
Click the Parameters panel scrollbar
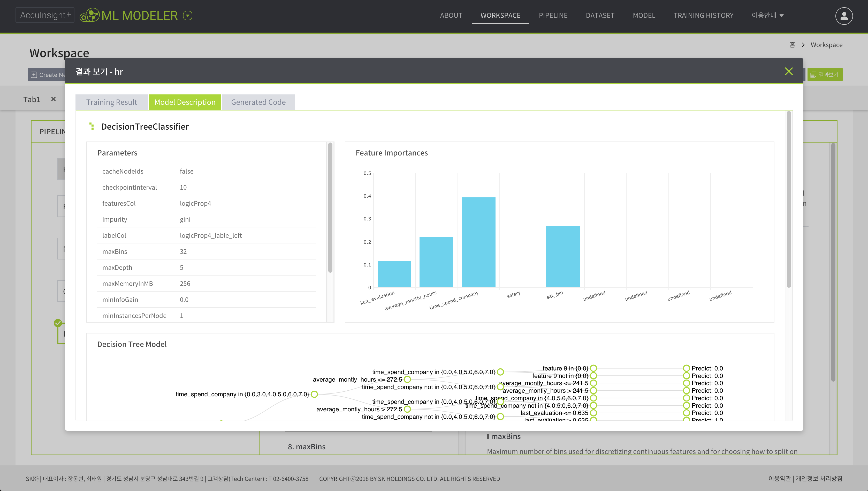[x=330, y=207]
